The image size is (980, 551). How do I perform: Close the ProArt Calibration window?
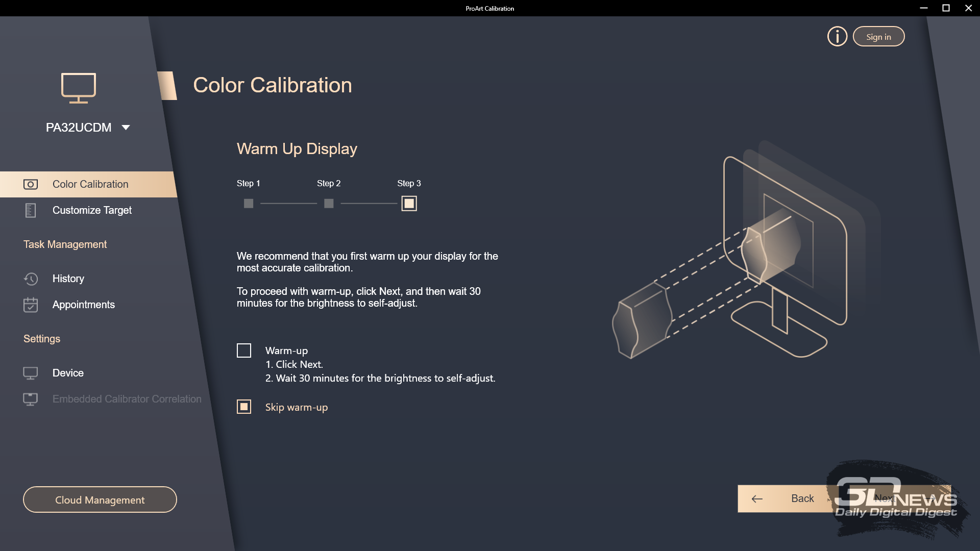[968, 8]
